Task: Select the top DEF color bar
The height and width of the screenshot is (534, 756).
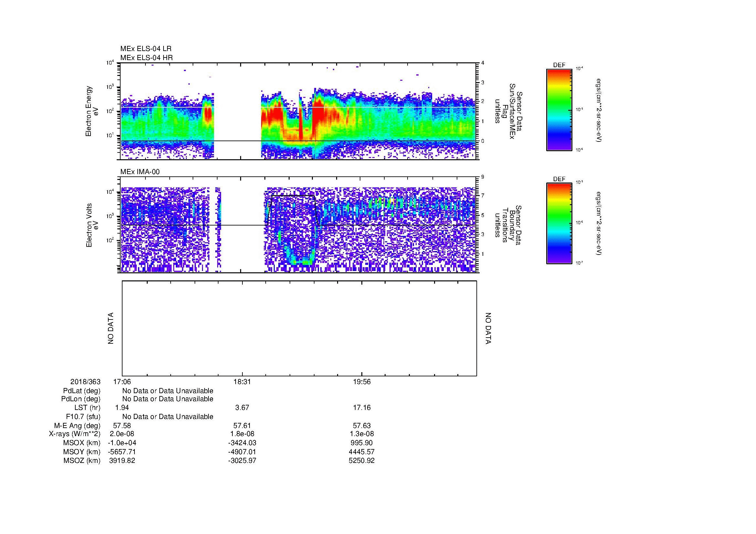Action: pos(559,110)
